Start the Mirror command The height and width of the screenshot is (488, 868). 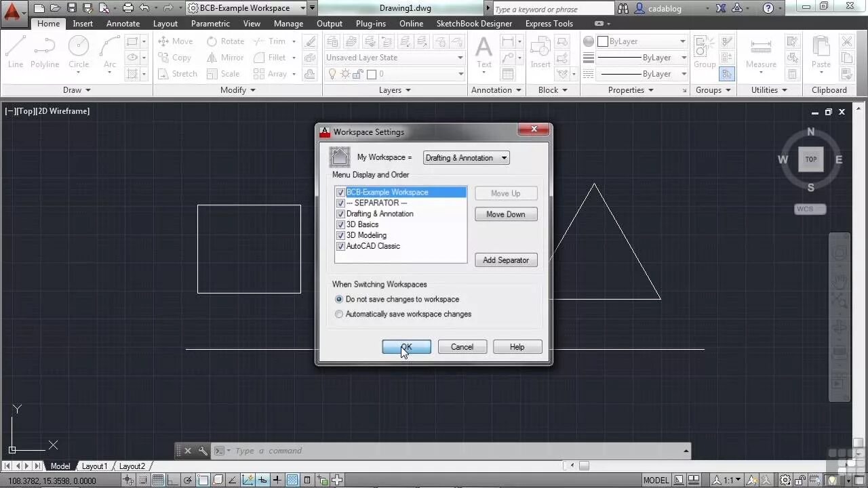tap(225, 58)
